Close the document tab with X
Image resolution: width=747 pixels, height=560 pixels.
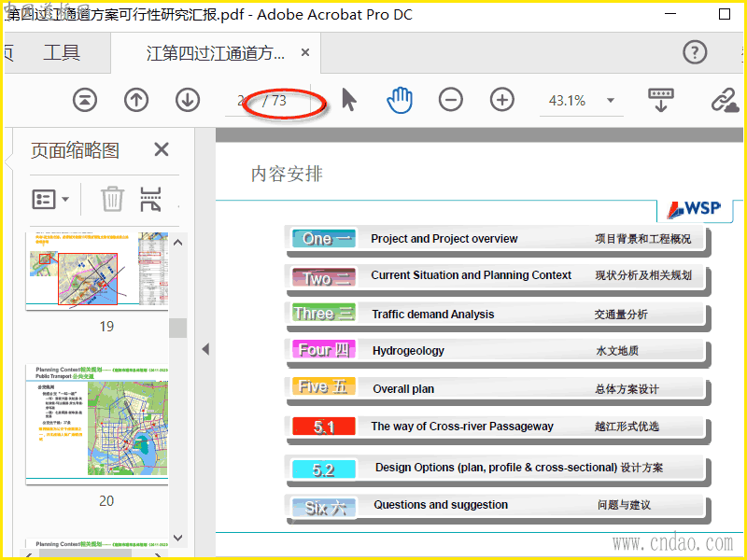pos(305,52)
